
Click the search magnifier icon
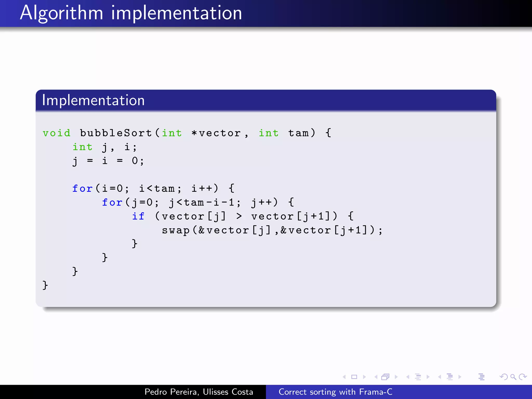click(513, 377)
